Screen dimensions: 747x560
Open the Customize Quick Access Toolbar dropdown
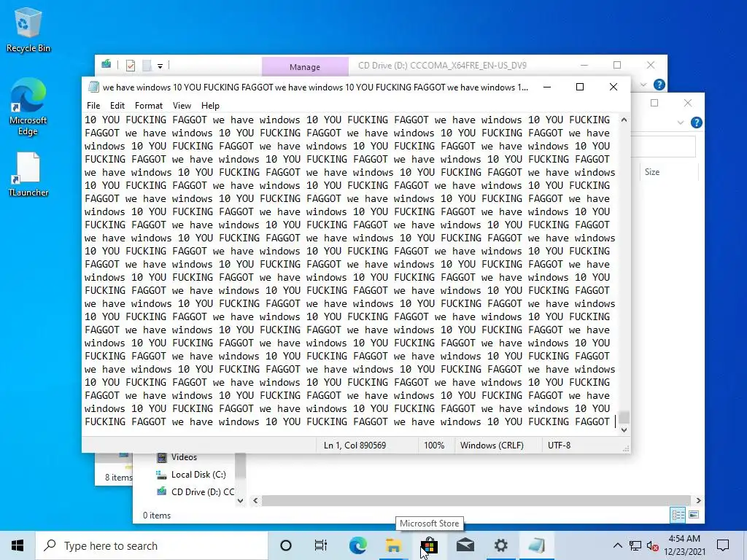coord(160,66)
